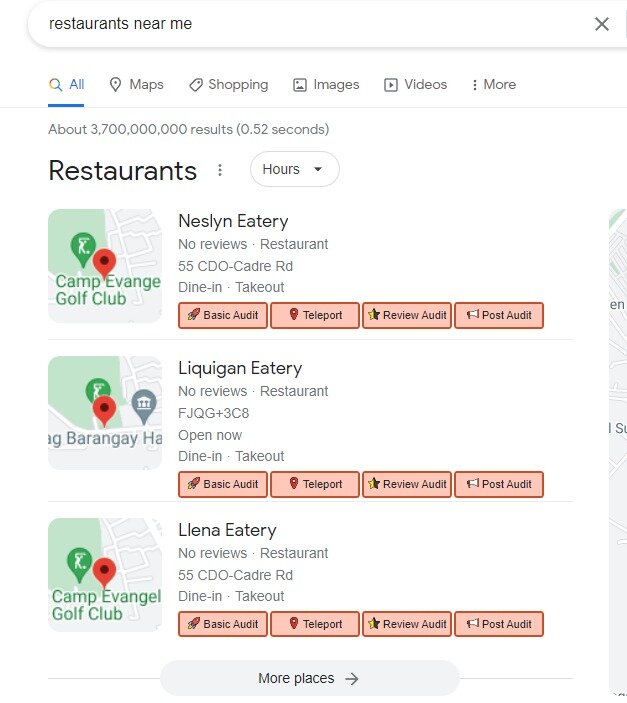Open Liquigan Eatery map thumbnail

pyautogui.click(x=104, y=413)
